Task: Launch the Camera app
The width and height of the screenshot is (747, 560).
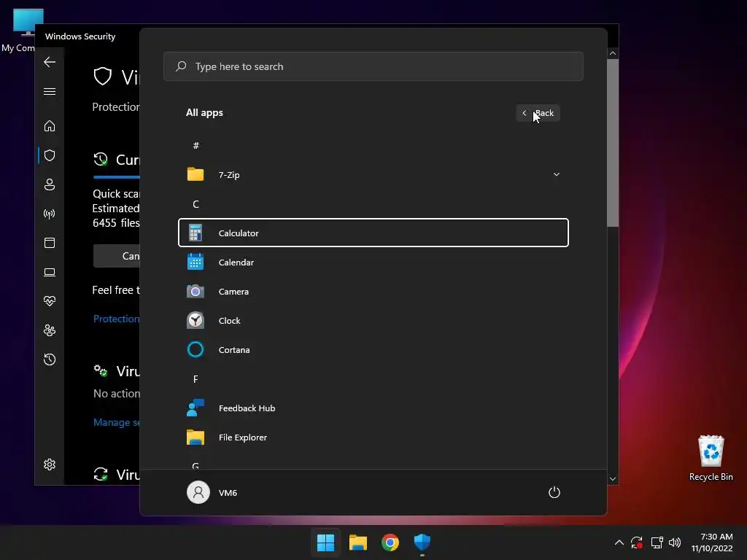Action: point(373,292)
